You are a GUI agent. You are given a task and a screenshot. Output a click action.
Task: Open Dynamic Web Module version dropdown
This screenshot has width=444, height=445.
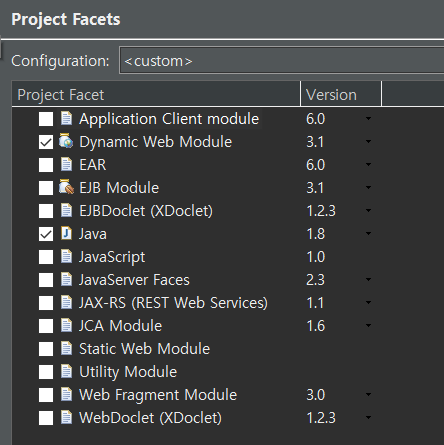point(368,141)
